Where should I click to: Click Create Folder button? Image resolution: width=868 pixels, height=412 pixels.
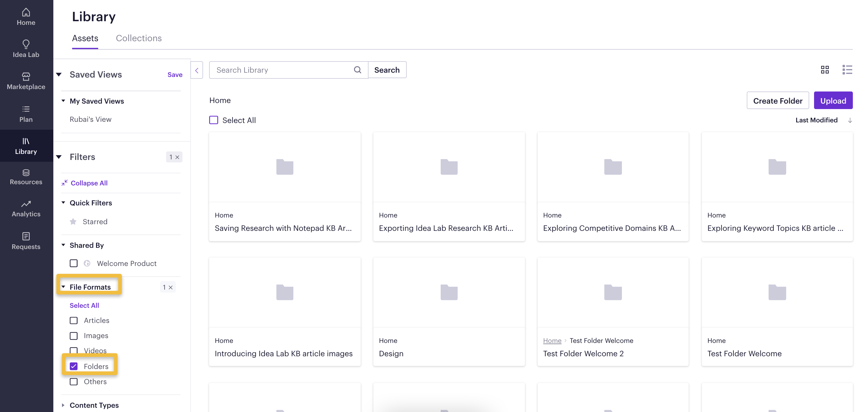pos(777,100)
